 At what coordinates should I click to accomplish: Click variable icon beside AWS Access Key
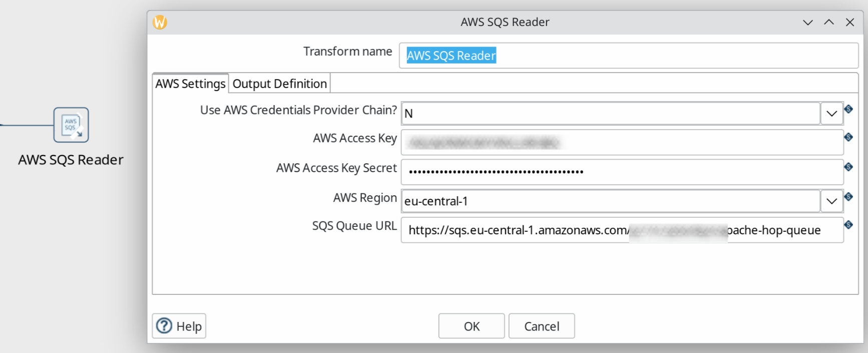tap(848, 137)
